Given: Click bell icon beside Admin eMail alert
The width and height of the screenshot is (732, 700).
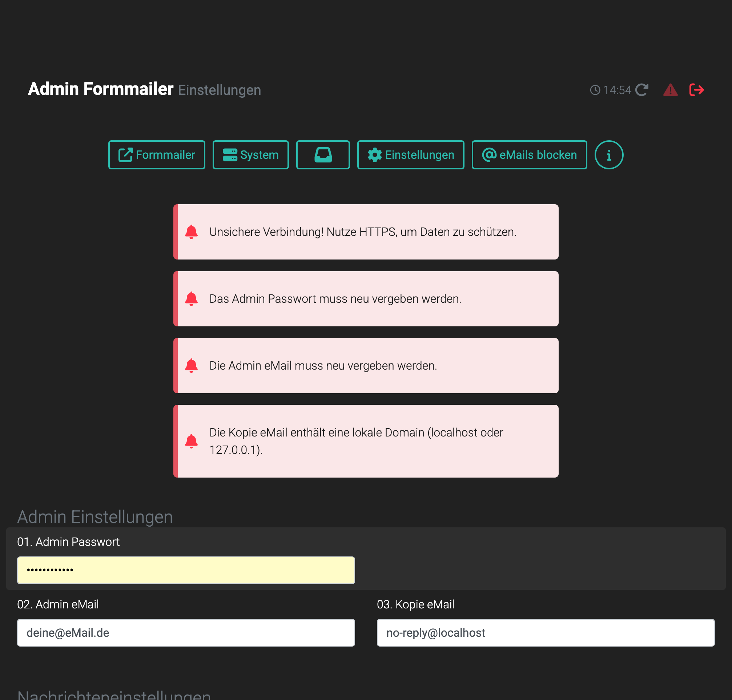Looking at the screenshot, I should 192,365.
